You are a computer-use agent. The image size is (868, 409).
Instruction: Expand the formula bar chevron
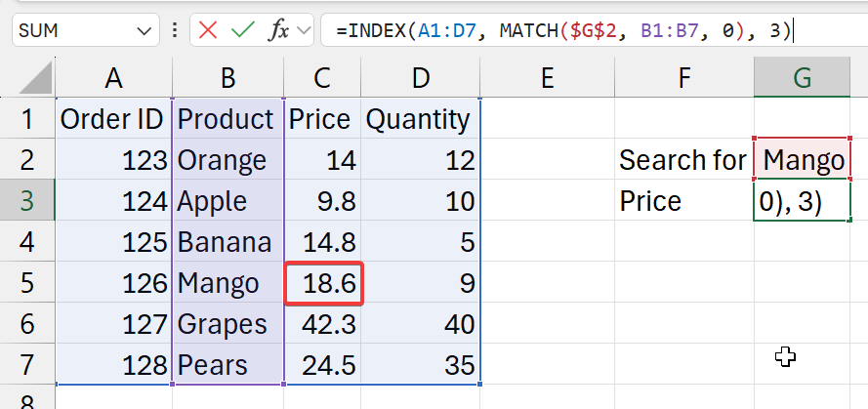click(304, 31)
